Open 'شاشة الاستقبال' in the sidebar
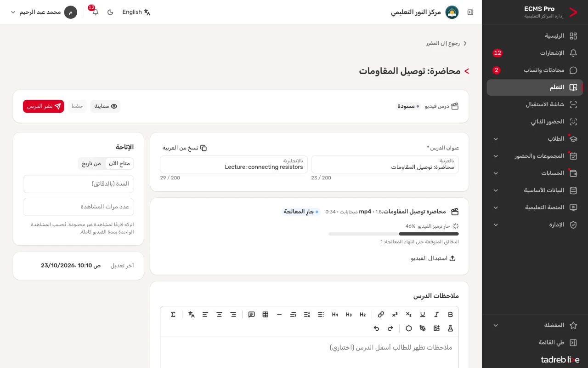 [535, 104]
